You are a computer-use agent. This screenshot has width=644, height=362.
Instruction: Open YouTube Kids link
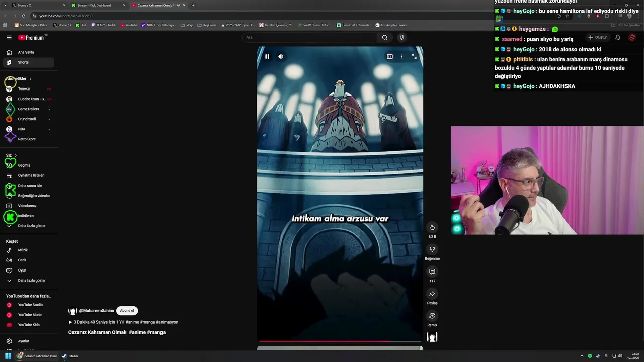[29, 325]
